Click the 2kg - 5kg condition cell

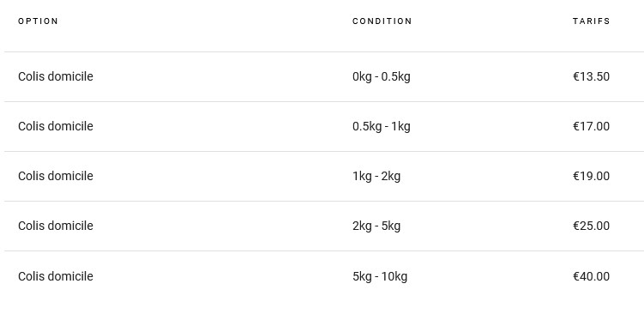point(376,226)
